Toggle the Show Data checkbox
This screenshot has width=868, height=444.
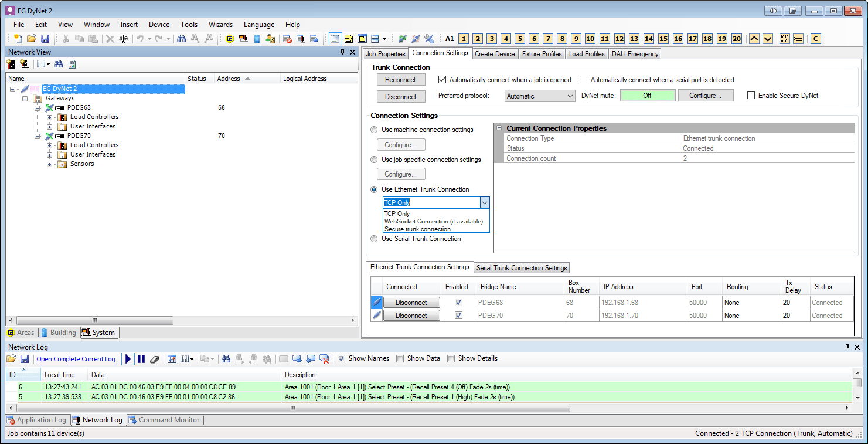pos(400,358)
